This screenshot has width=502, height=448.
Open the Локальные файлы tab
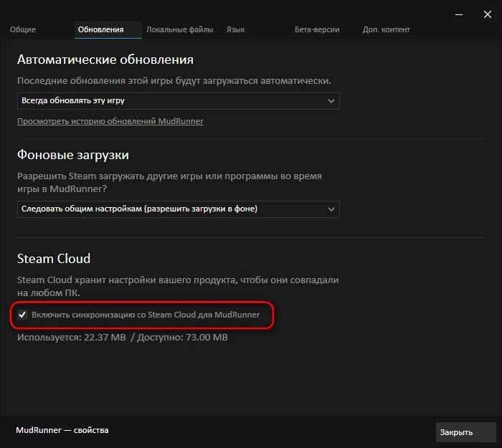[x=179, y=29]
